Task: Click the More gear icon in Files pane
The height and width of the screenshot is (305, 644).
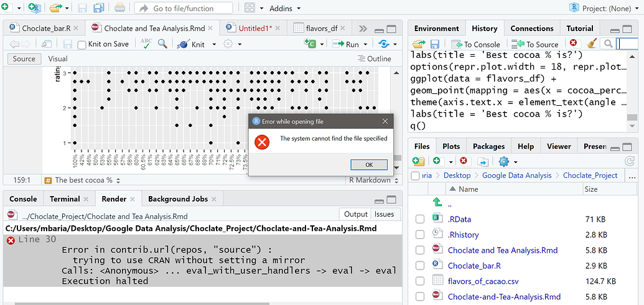Action: point(503,161)
